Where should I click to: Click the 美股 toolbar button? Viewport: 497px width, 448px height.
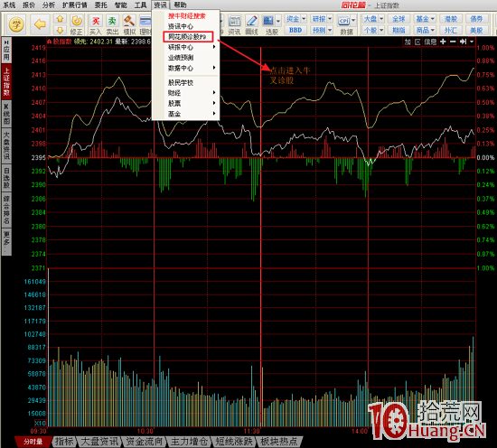(476, 30)
